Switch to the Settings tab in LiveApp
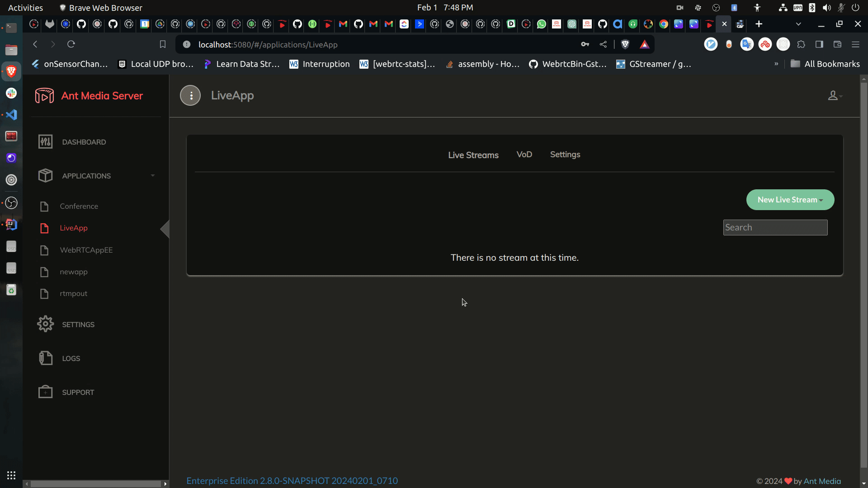 point(565,155)
